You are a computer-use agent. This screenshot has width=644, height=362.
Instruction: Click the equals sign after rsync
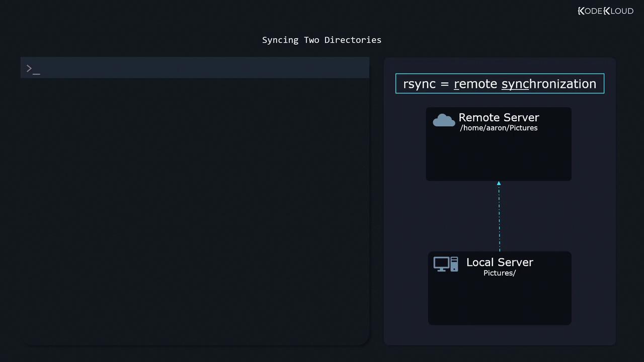[x=445, y=84]
